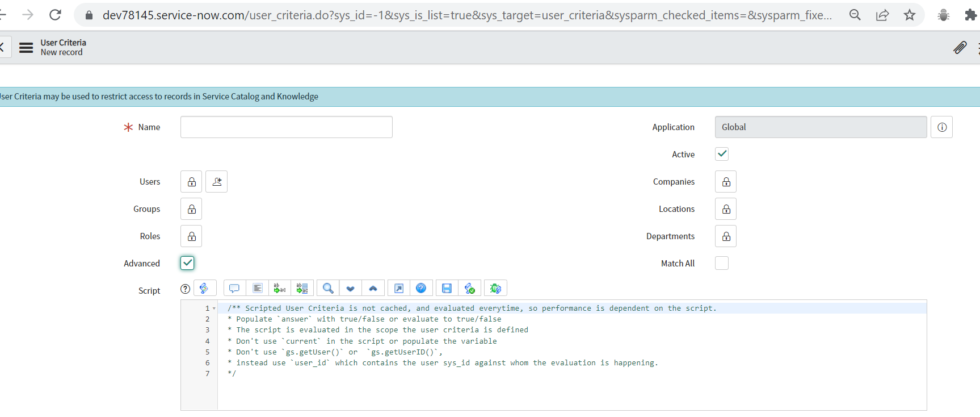980x417 pixels.
Task: Click the Application info icon
Action: pyautogui.click(x=942, y=127)
